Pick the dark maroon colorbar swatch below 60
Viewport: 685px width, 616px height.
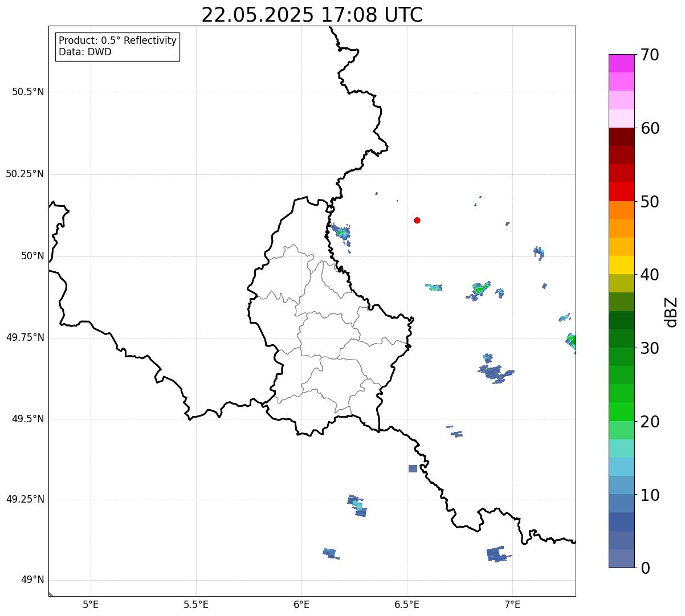621,137
